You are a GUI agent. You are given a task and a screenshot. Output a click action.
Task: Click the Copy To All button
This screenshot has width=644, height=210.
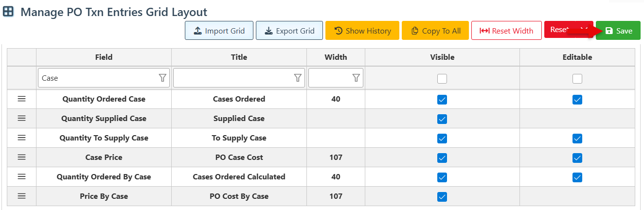pos(435,31)
